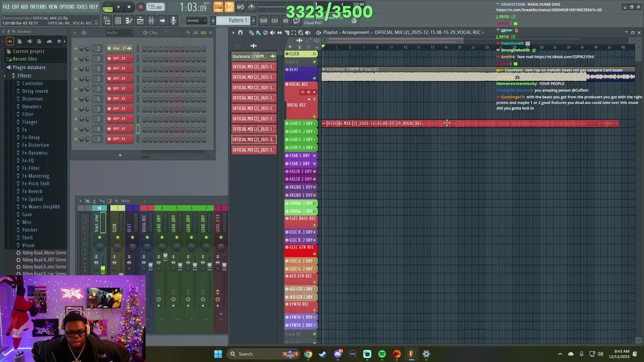Toggle the highlighted channel select LED

tap(138, 129)
